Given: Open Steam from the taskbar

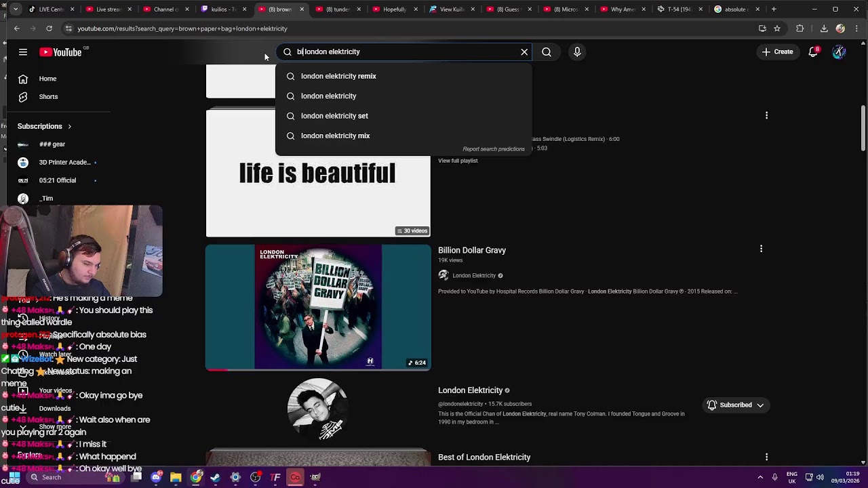Looking at the screenshot, I should (216, 477).
